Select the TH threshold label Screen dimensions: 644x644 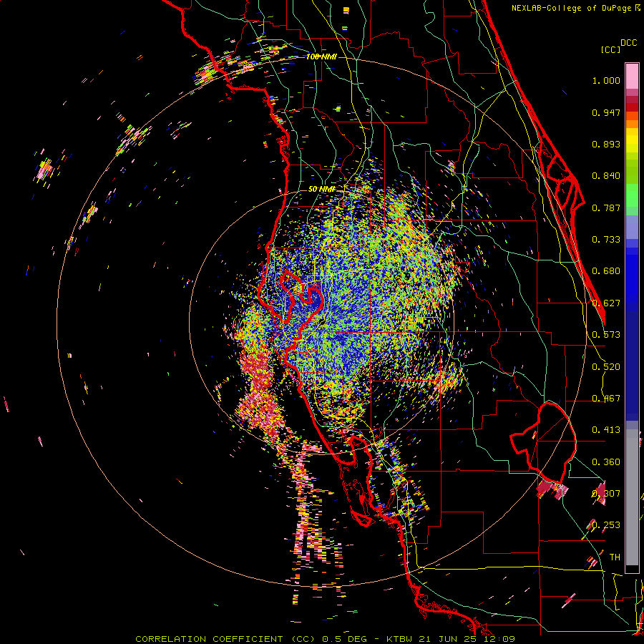click(x=615, y=557)
